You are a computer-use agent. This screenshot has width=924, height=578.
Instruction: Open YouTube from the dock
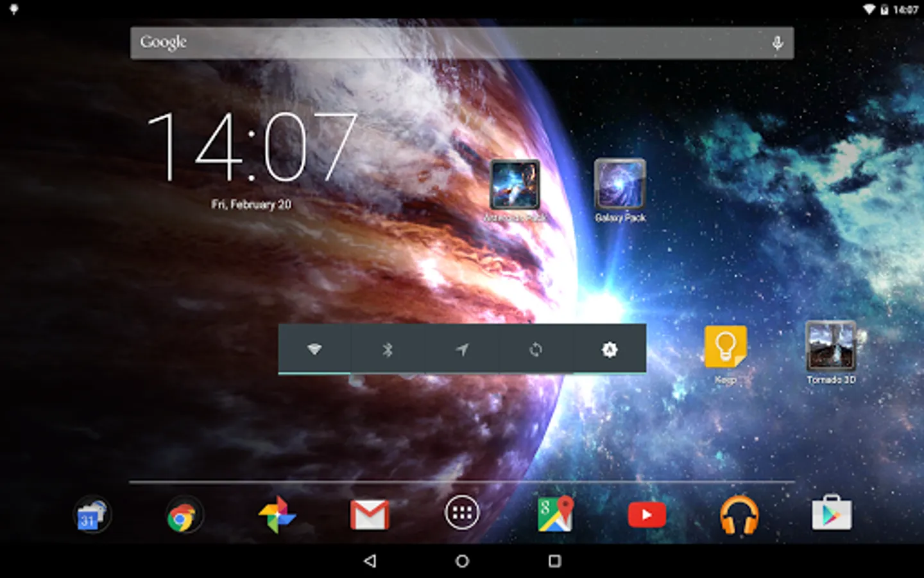(647, 514)
